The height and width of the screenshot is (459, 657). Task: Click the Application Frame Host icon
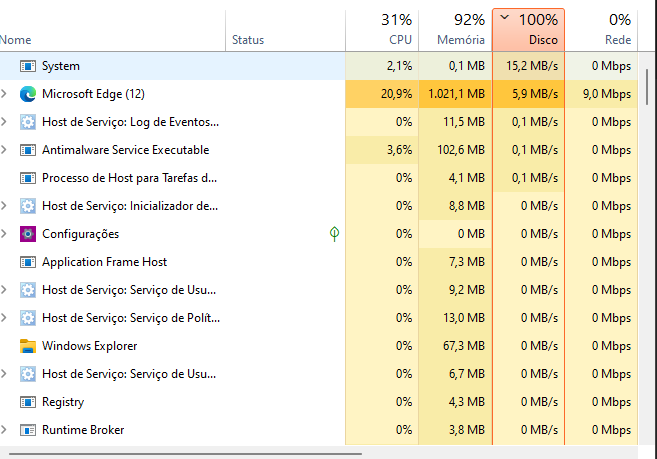click(x=28, y=262)
